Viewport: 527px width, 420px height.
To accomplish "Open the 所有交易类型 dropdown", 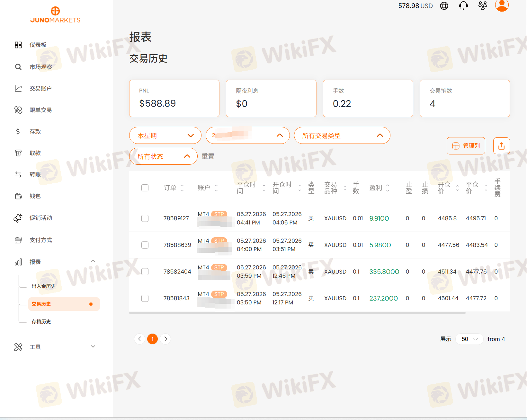I will (342, 136).
